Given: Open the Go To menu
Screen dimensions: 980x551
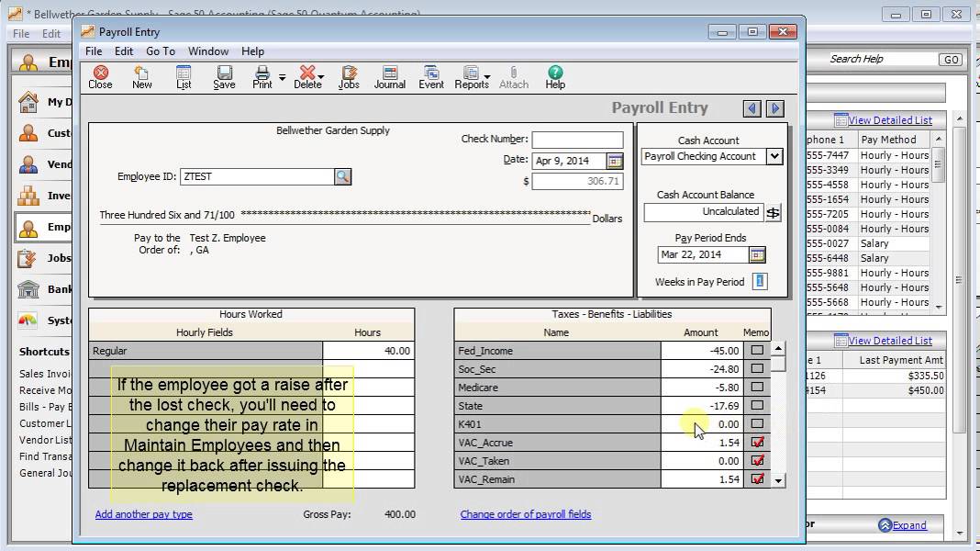Looking at the screenshot, I should coord(161,51).
